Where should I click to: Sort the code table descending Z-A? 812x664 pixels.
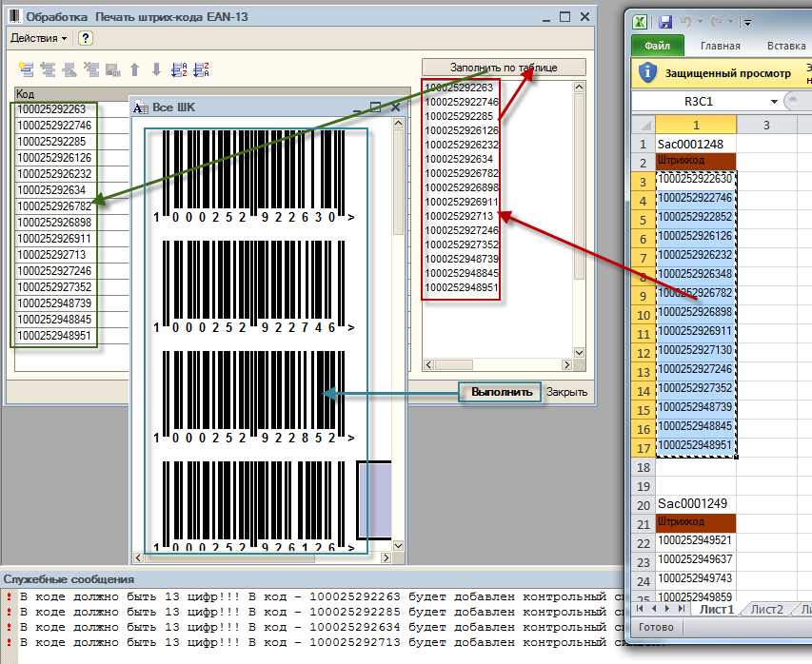click(x=201, y=69)
